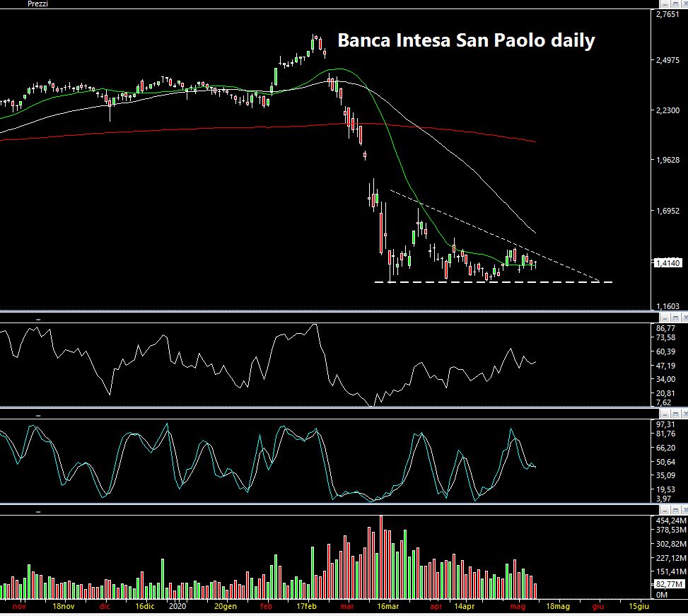Click the 20gen date label

[226, 606]
